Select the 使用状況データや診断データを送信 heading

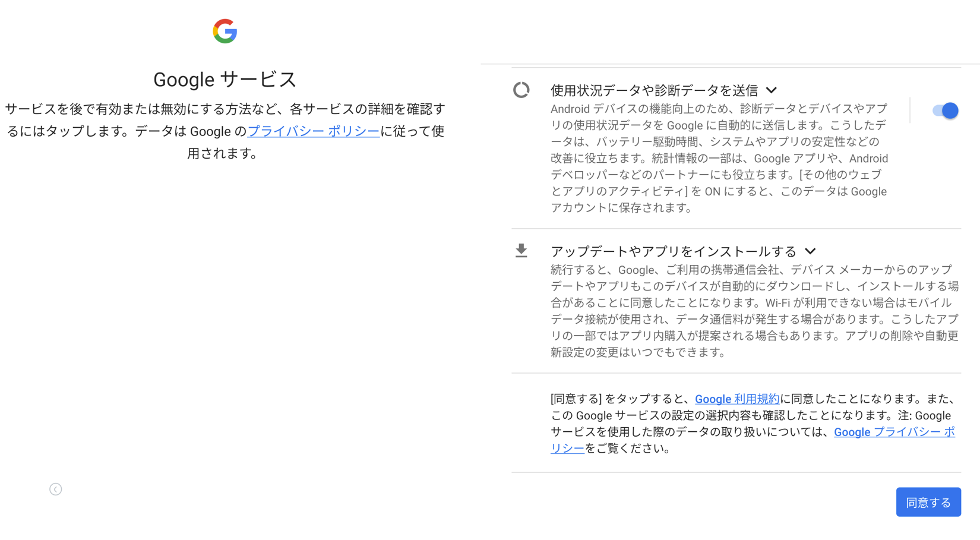click(654, 90)
